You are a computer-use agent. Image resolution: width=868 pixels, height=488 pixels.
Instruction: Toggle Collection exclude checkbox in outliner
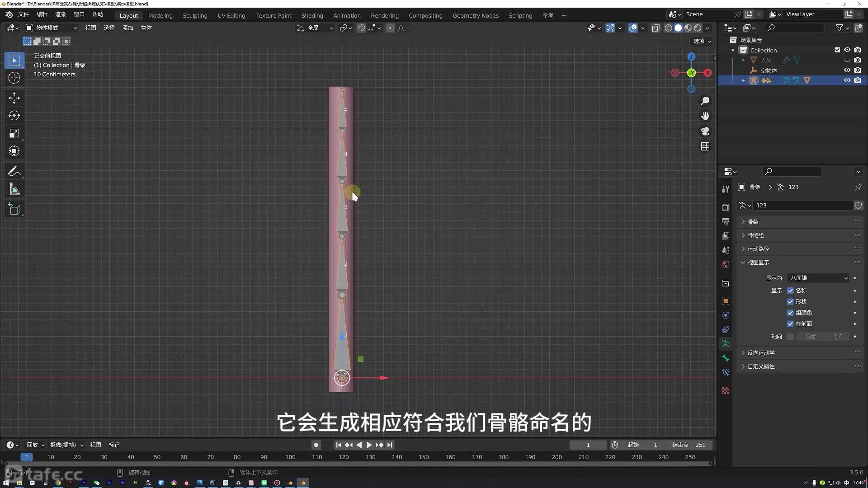coord(837,50)
